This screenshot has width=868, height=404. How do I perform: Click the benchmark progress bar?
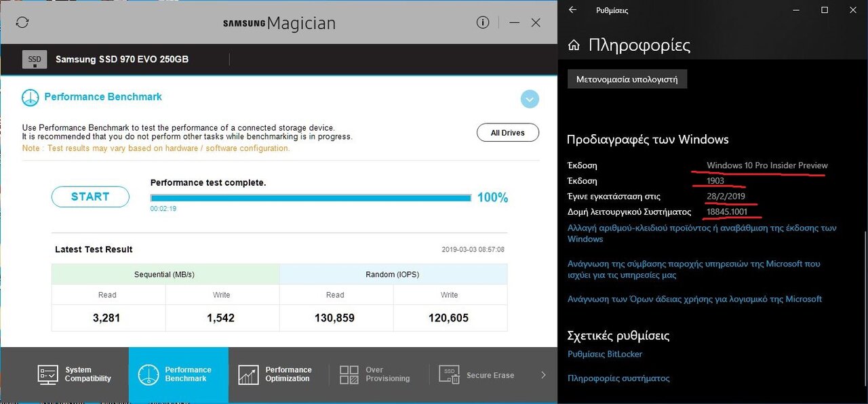(311, 198)
